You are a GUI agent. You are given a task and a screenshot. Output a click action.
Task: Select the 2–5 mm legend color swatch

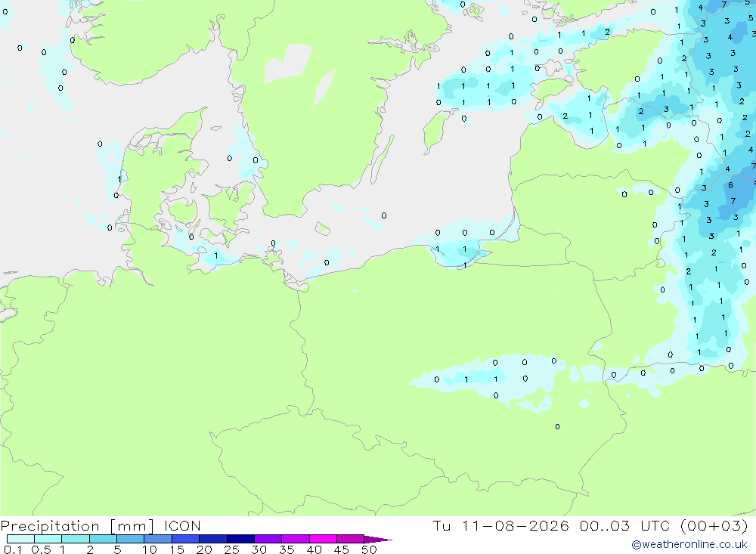pos(103,539)
